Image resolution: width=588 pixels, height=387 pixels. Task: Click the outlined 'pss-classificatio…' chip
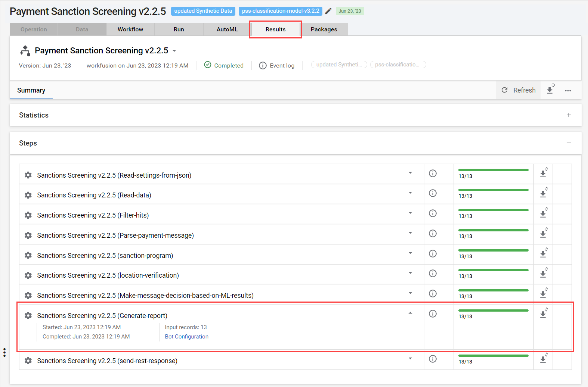[398, 65]
